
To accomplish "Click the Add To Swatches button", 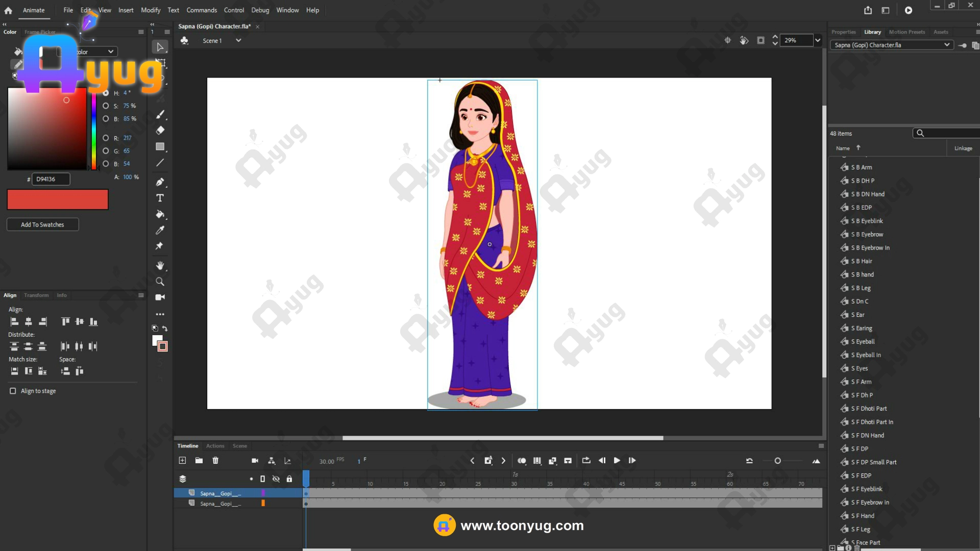I will [42, 224].
